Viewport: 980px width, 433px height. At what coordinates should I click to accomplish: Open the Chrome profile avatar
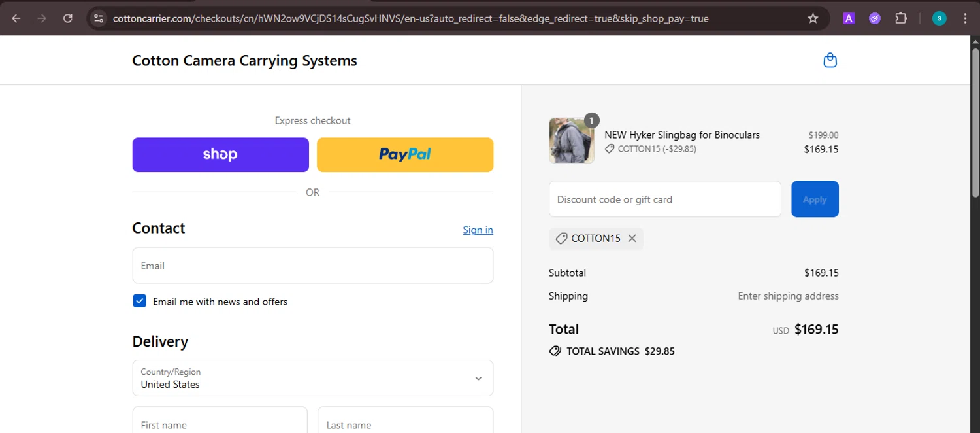[939, 18]
